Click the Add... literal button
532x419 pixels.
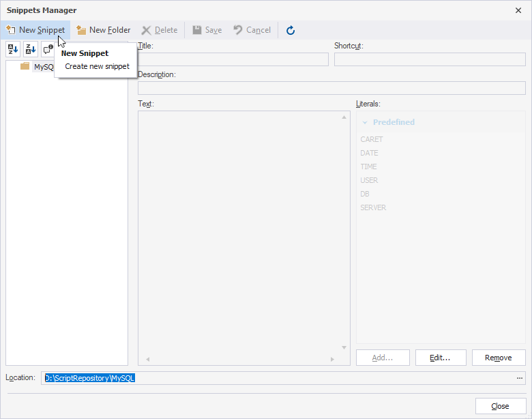(x=383, y=358)
